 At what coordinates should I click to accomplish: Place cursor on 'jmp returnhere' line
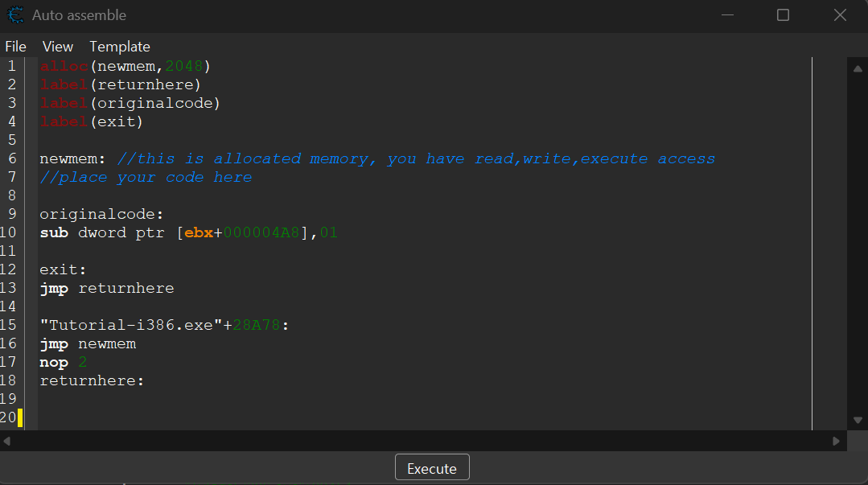[107, 288]
